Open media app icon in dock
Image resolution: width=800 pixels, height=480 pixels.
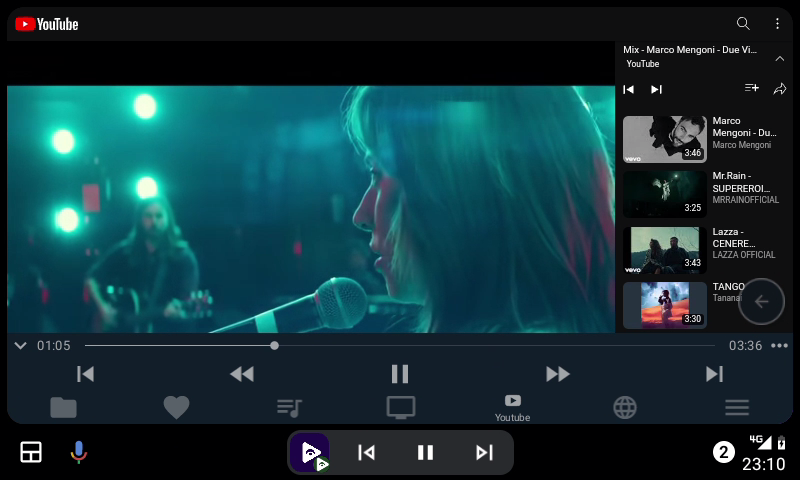310,452
